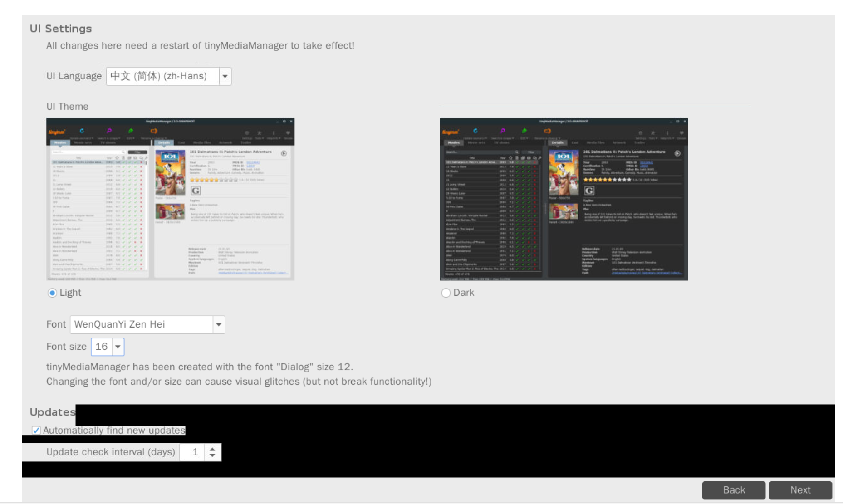Viewport: 843px width, 504px height.
Task: Increase update check interval with up arrow
Action: pos(212,449)
